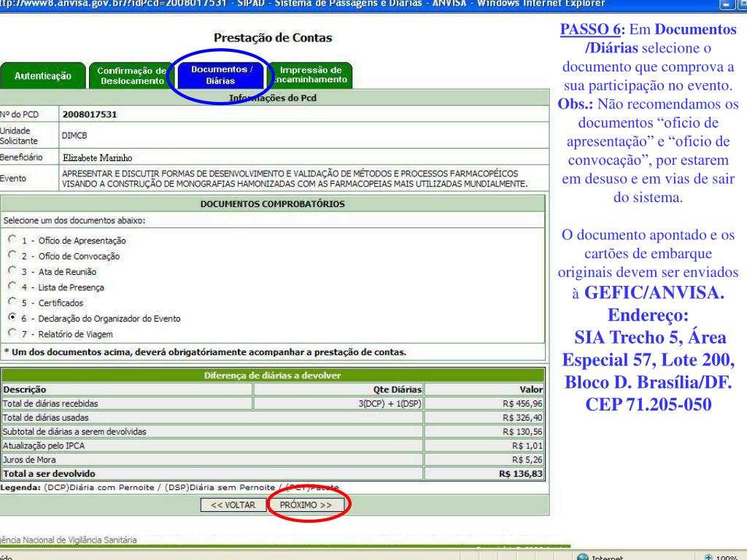Click the Nº do PCD value 2008017531
The width and height of the screenshot is (747, 560).
pyautogui.click(x=90, y=114)
